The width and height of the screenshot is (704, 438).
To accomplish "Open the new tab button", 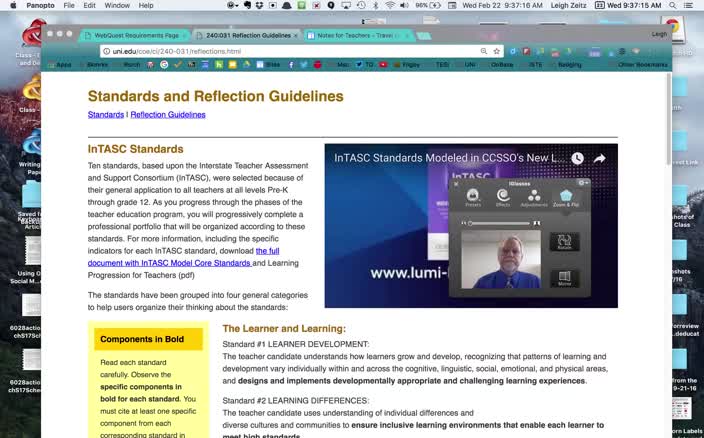I will (x=424, y=35).
